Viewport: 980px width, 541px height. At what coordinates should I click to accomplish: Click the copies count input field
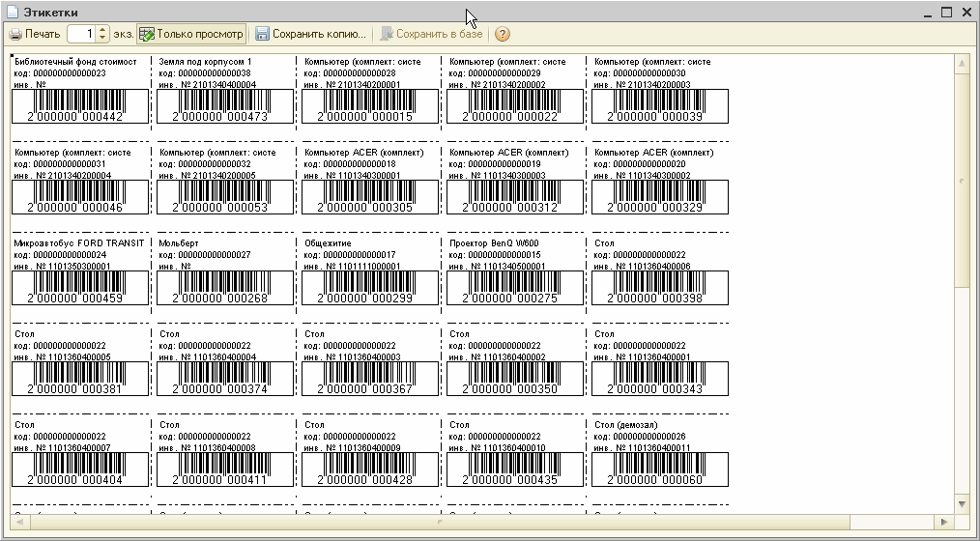click(x=81, y=35)
